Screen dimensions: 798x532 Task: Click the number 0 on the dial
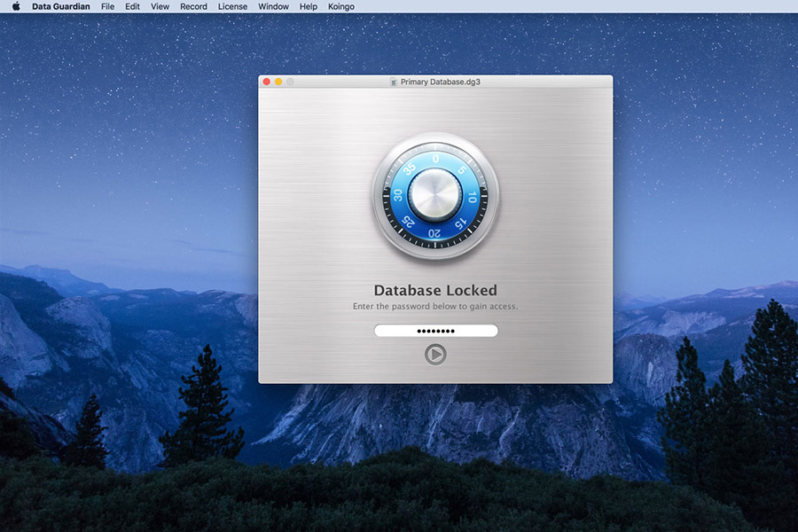click(x=435, y=160)
